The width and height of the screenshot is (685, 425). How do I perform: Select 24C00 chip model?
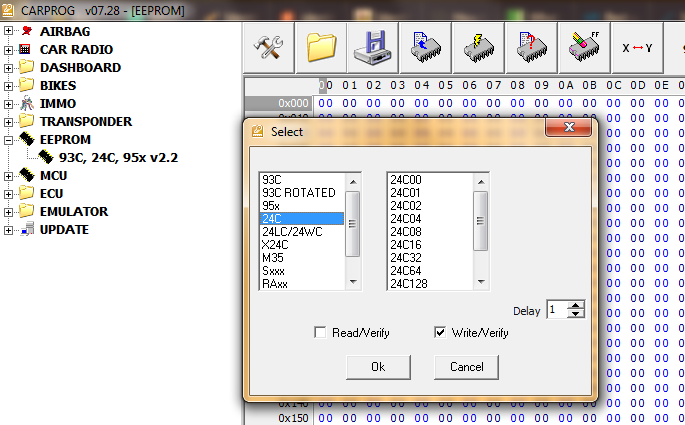coord(430,180)
